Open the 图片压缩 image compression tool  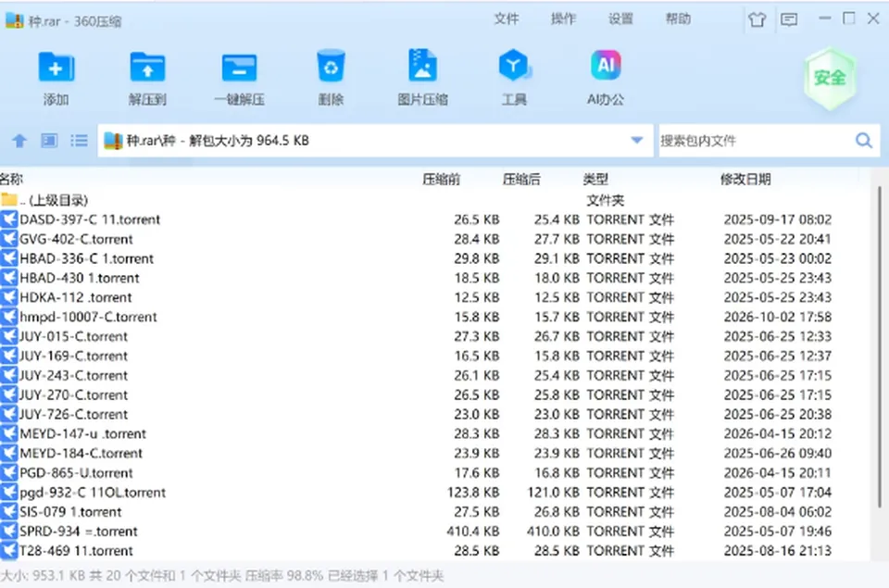tap(422, 65)
